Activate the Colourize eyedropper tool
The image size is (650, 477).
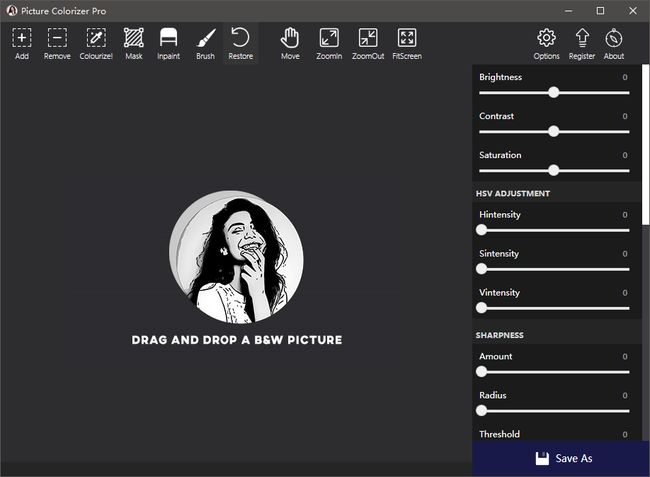click(96, 44)
